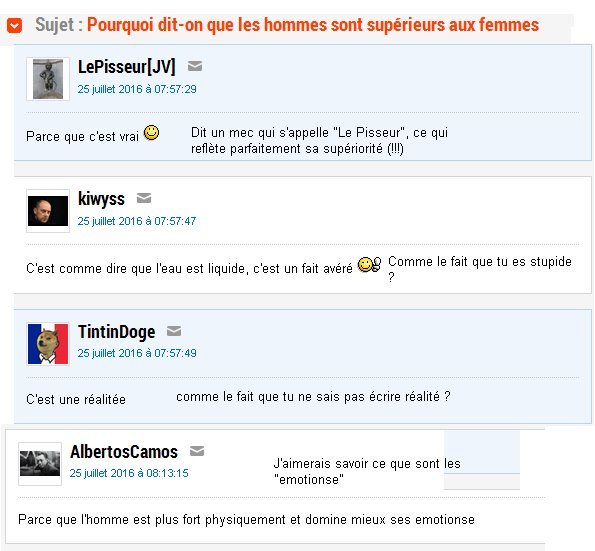This screenshot has height=551, width=595.
Task: Send private message to LePisseur[JV] via envelope
Action: coord(195,66)
